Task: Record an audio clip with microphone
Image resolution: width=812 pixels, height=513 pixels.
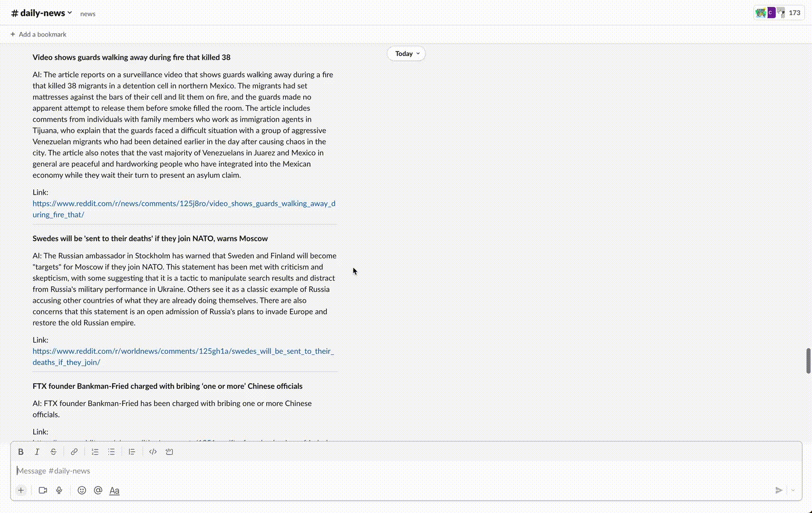Action: [x=59, y=490]
